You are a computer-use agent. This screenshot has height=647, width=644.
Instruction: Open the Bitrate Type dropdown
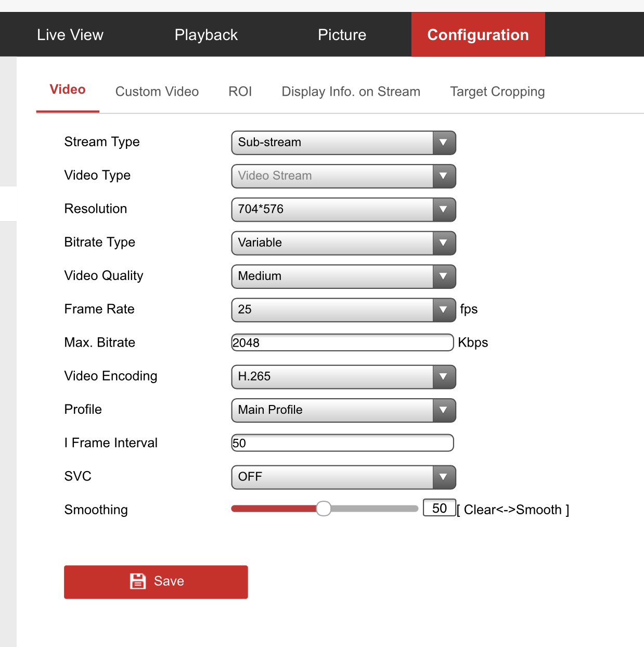click(343, 243)
